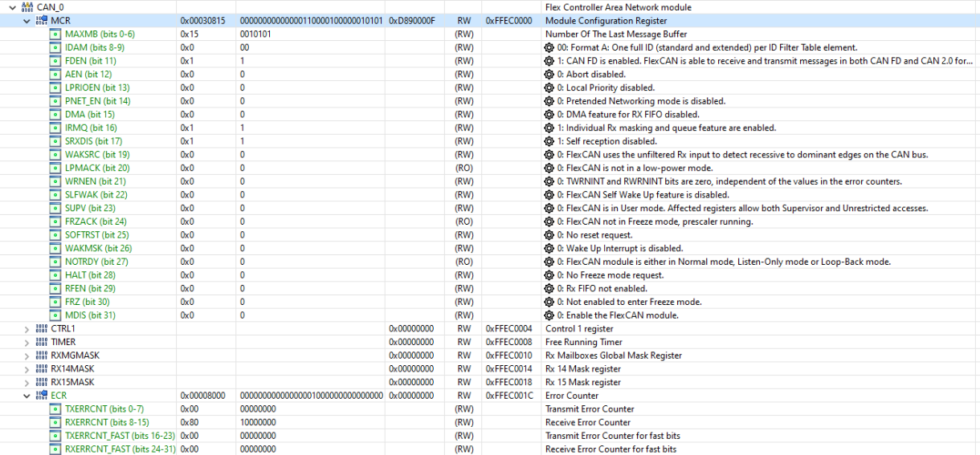Click the MCR register icon
Viewport: 980px width, 455px height.
click(x=42, y=21)
